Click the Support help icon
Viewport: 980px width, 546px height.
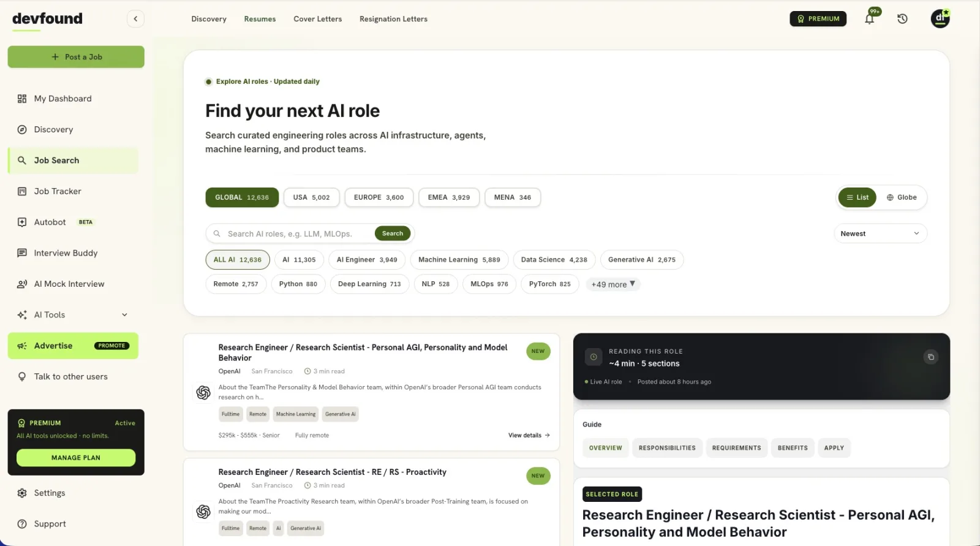coord(22,524)
